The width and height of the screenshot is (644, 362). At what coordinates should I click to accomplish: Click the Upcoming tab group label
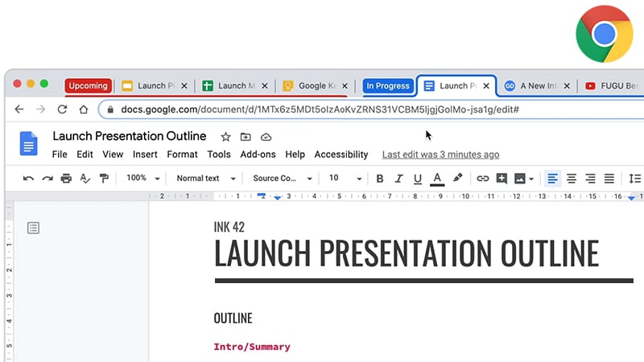(88, 85)
